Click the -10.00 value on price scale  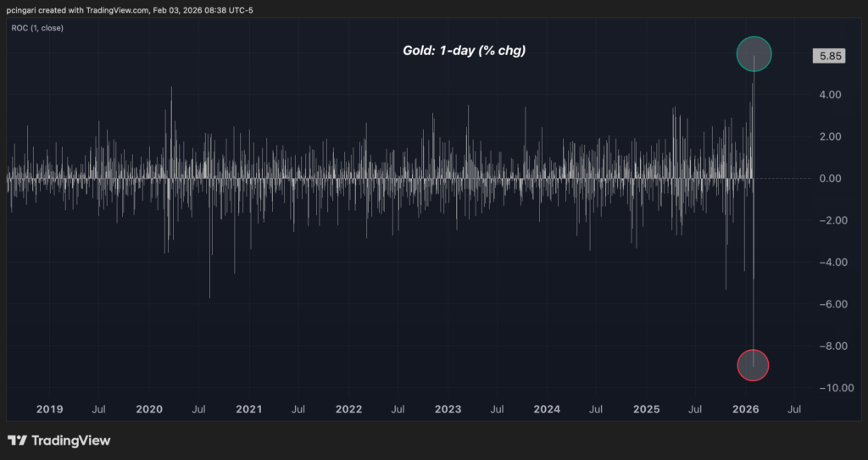(x=826, y=388)
